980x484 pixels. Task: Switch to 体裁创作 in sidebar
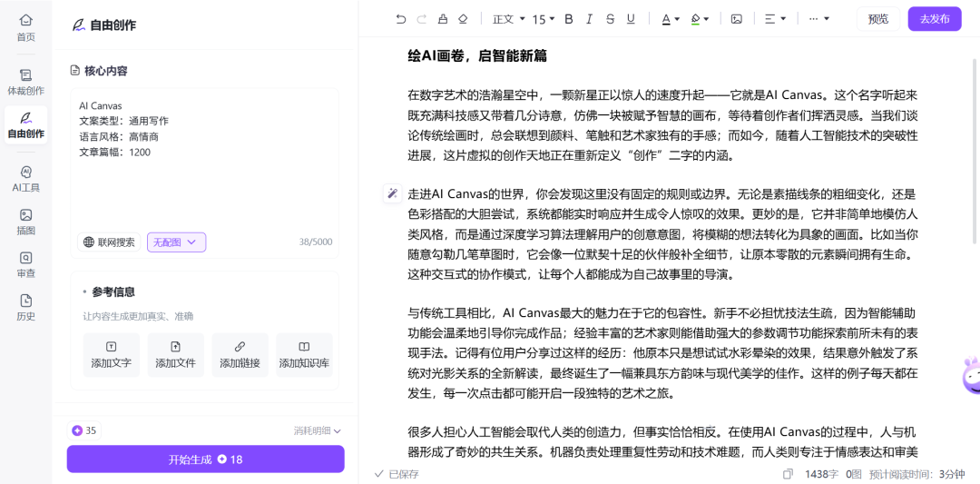point(25,82)
